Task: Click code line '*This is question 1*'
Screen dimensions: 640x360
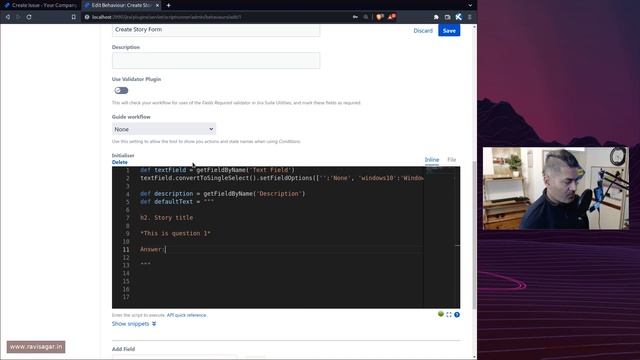Action: 176,233
